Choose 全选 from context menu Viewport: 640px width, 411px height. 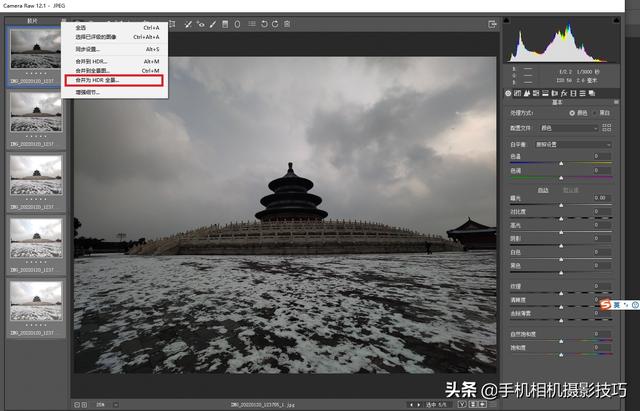coord(83,27)
